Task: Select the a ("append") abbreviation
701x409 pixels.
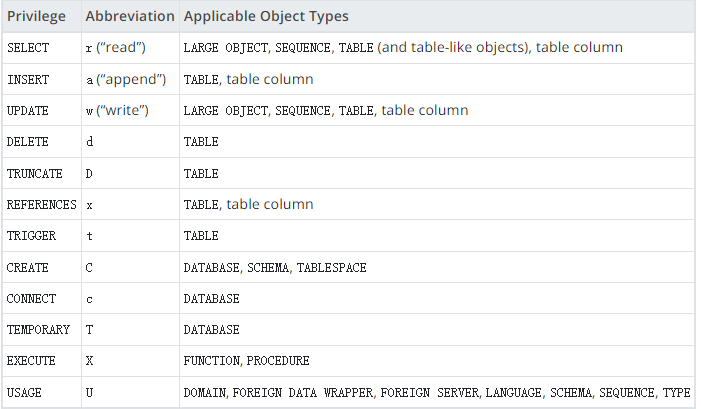Action: click(126, 79)
